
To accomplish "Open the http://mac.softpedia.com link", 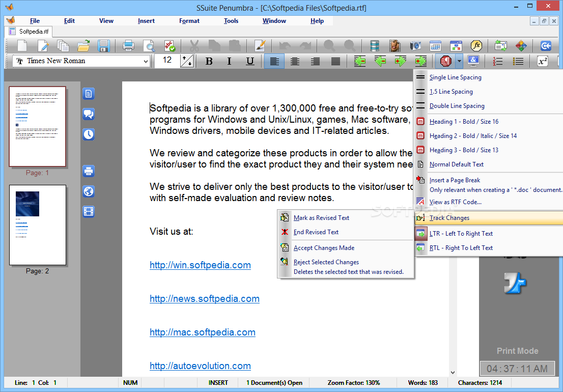I will [x=203, y=332].
